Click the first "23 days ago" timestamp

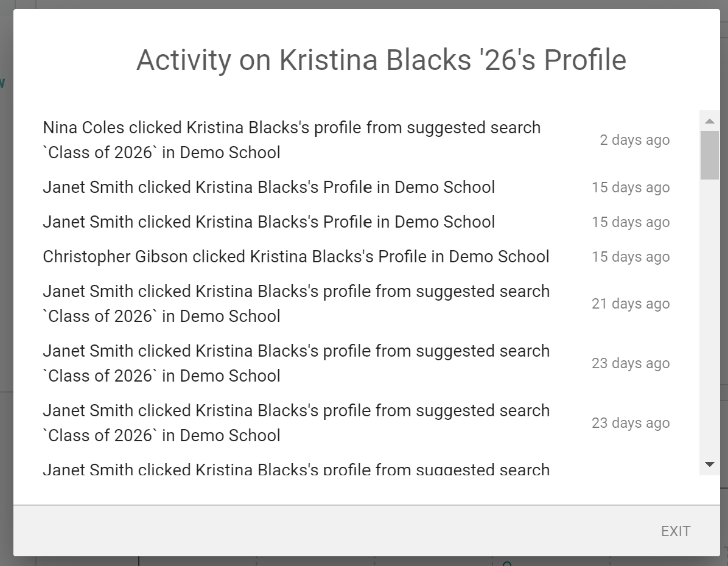(x=630, y=363)
